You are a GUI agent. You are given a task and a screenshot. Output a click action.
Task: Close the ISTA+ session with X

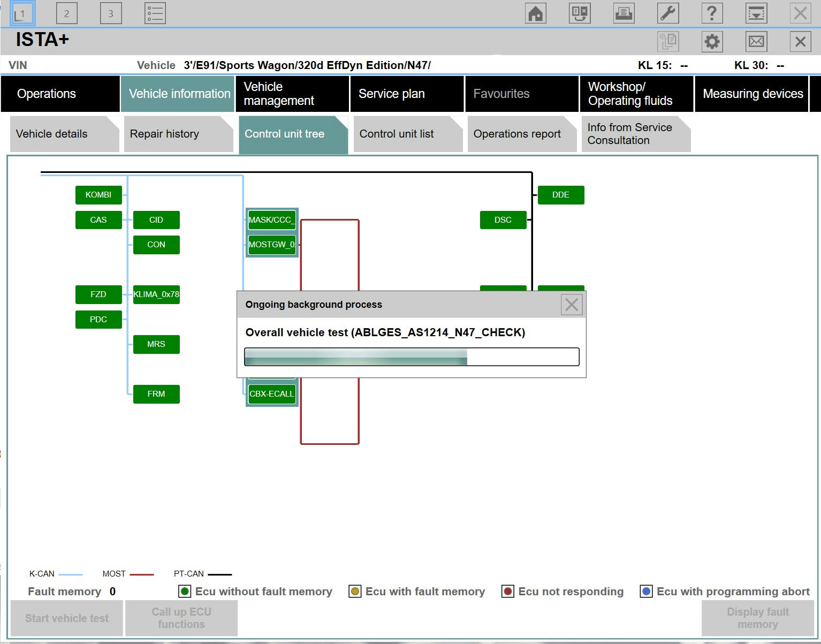[801, 41]
